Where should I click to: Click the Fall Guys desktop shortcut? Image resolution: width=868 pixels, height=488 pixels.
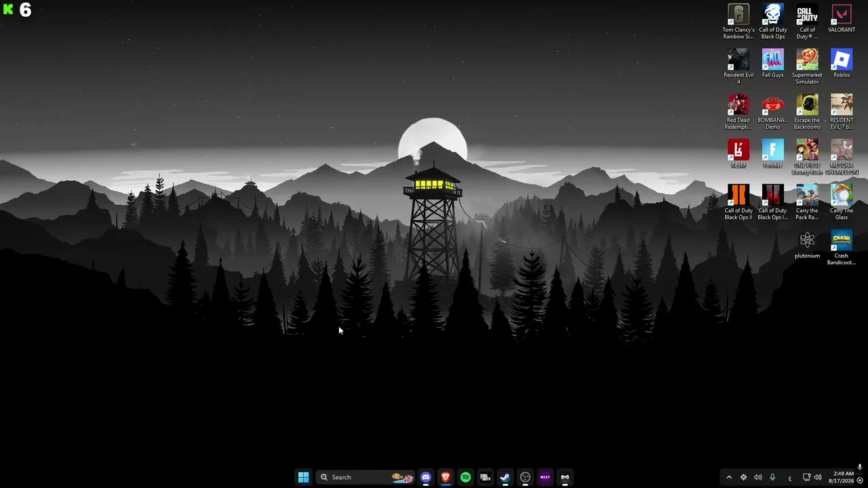[772, 64]
